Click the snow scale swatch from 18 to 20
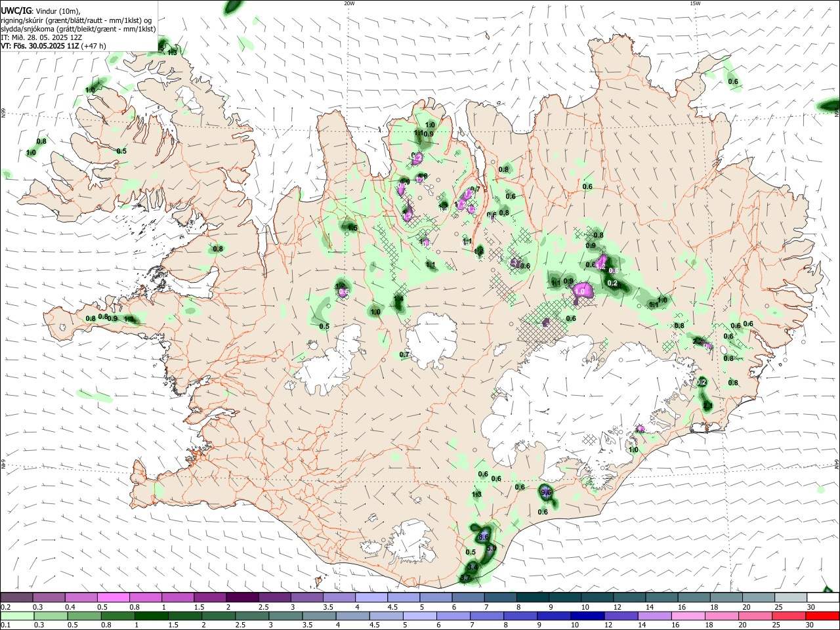This screenshot has width=840, height=630. [726, 598]
